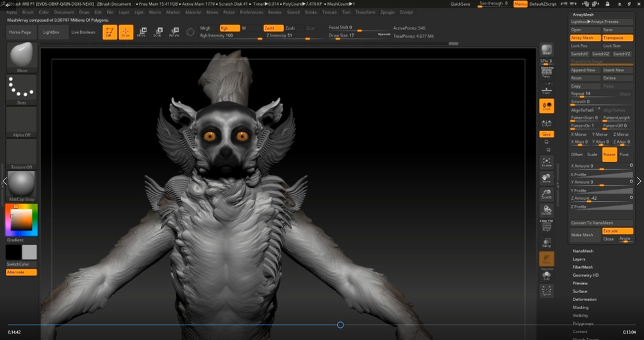The image size is (644, 340).
Task: Expand the FiberMesh section
Action: tap(582, 267)
